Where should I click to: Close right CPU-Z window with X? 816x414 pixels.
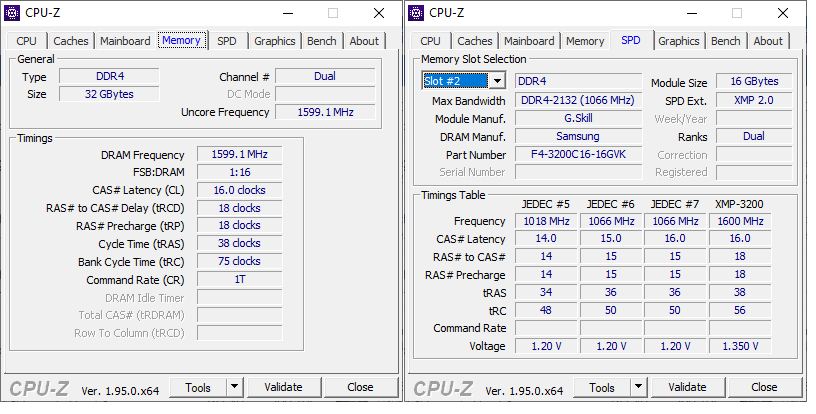(x=783, y=14)
